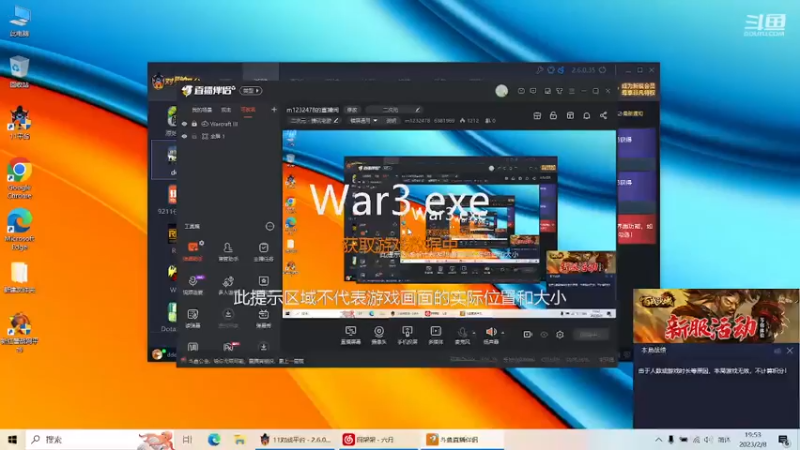
Task: Open the image icon in title bar
Action: coord(547,91)
